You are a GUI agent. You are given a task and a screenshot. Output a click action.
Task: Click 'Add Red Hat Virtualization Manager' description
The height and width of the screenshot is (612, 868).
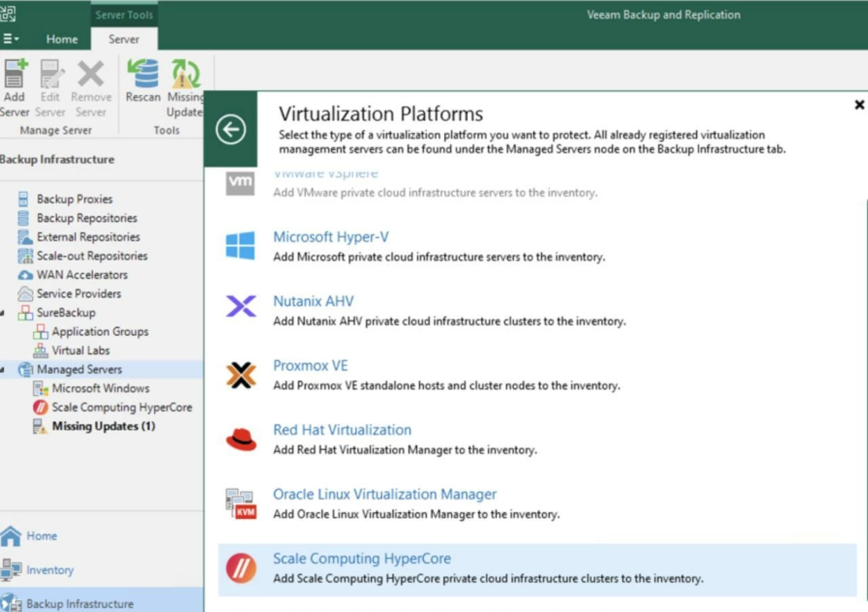tap(405, 451)
